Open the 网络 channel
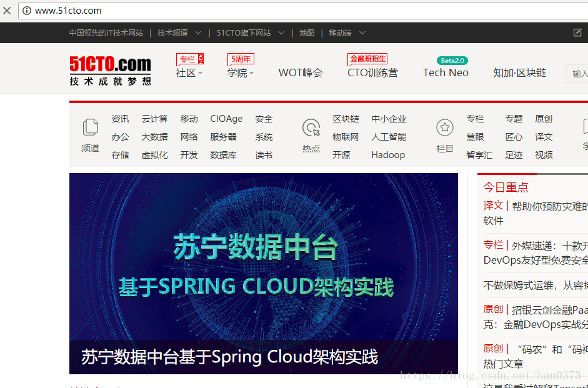The height and width of the screenshot is (388, 588). (189, 137)
